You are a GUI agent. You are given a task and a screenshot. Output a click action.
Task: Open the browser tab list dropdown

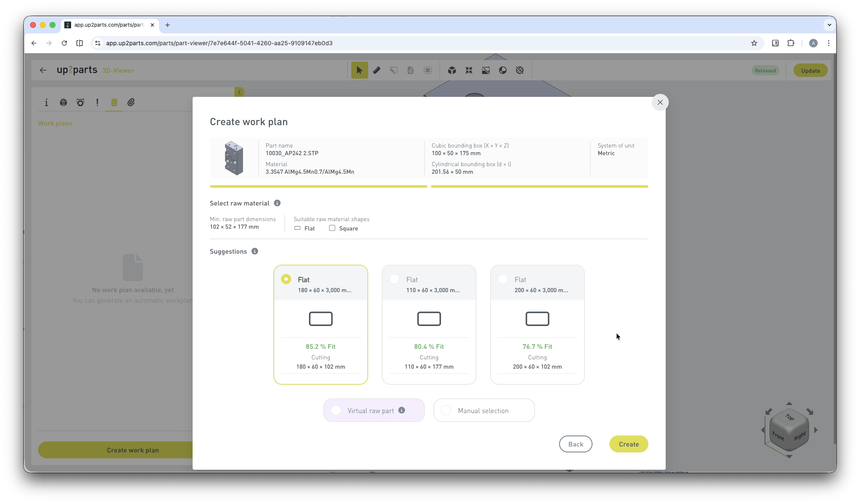(x=829, y=25)
